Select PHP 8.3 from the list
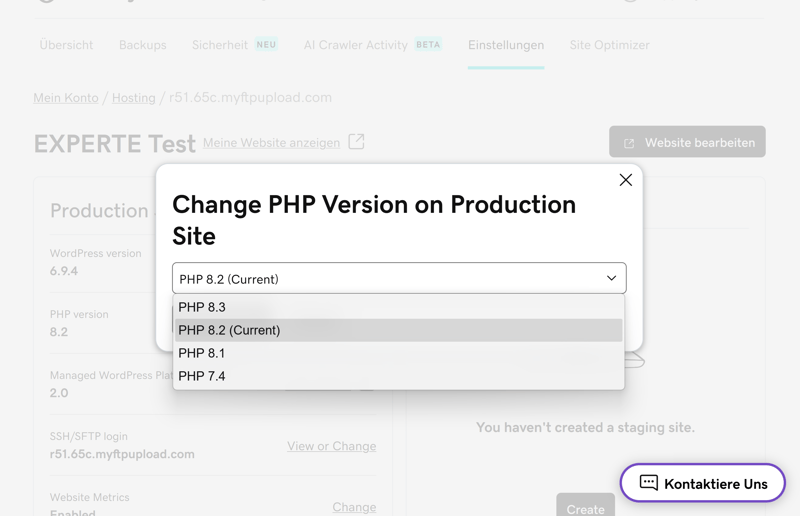This screenshot has height=516, width=800. point(398,307)
